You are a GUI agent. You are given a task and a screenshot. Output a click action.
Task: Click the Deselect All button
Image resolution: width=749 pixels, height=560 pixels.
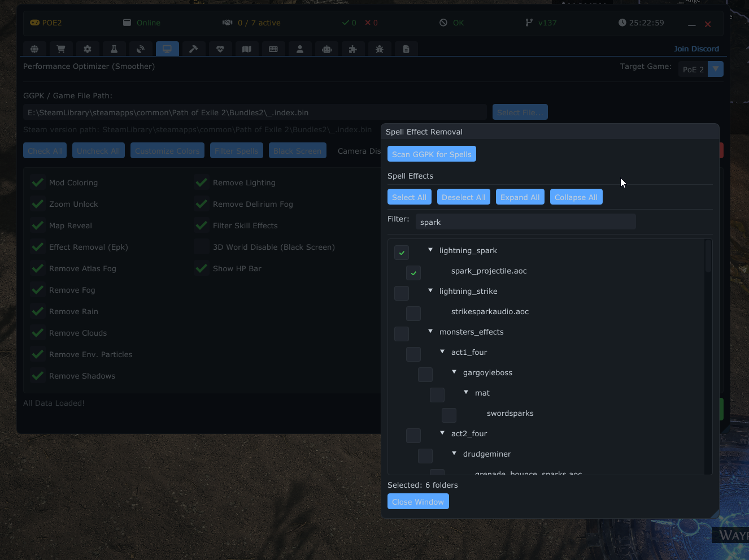point(463,197)
